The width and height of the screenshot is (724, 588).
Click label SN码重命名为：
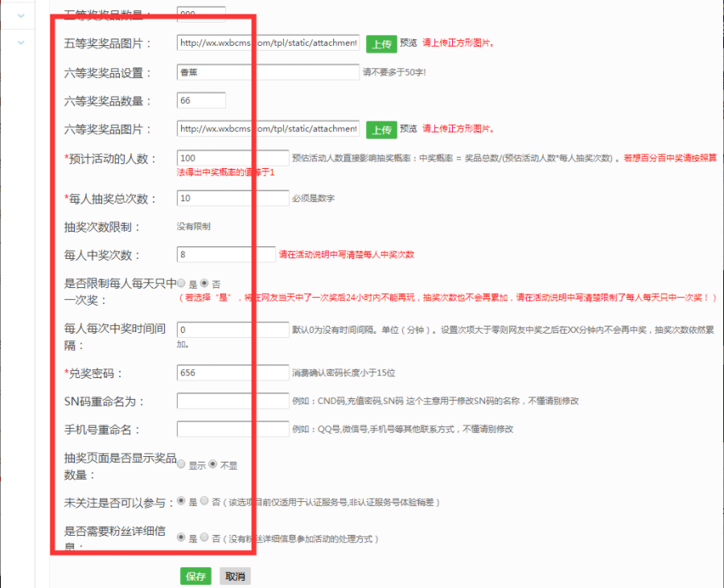pos(105,401)
